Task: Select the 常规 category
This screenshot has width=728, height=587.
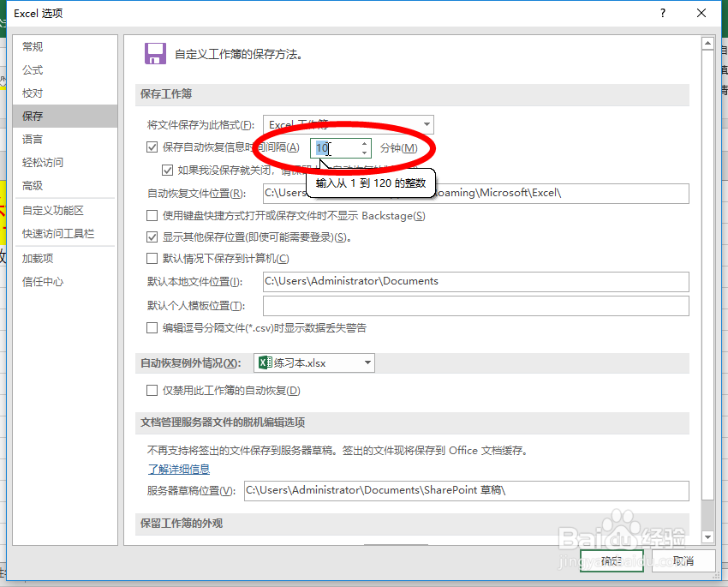Action: point(65,46)
